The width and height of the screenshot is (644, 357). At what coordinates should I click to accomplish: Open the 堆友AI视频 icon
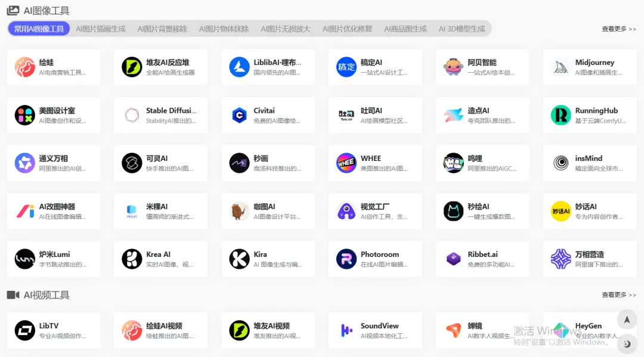[x=239, y=330]
